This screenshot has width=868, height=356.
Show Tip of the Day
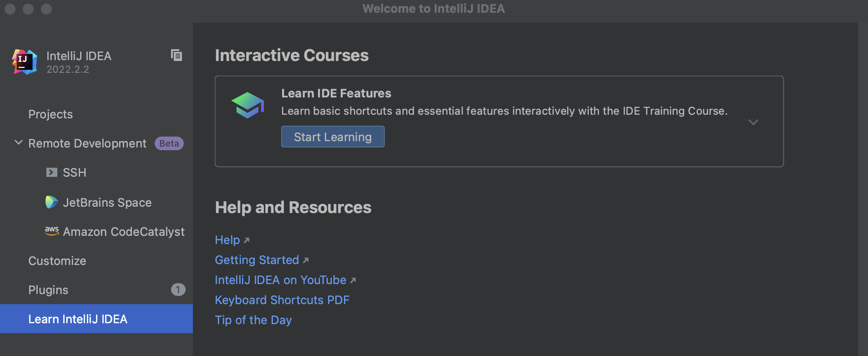point(253,320)
